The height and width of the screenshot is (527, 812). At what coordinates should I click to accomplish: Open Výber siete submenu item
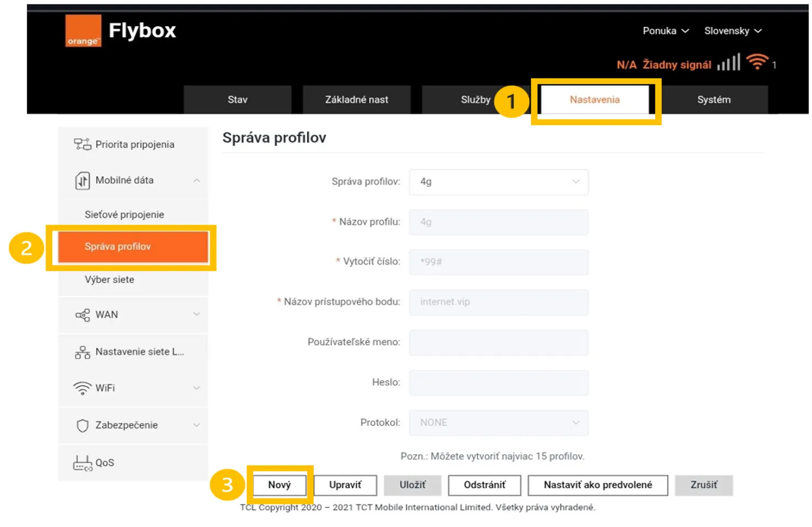(x=133, y=280)
